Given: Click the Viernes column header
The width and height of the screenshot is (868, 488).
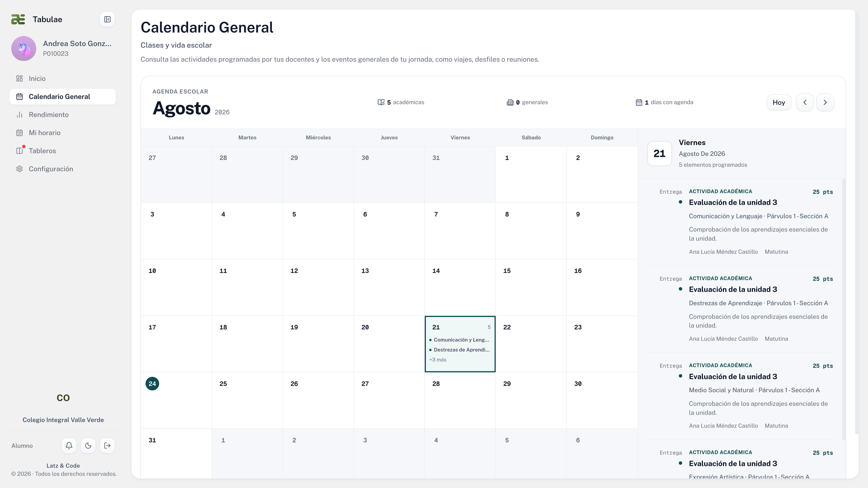Looking at the screenshot, I should tap(460, 138).
